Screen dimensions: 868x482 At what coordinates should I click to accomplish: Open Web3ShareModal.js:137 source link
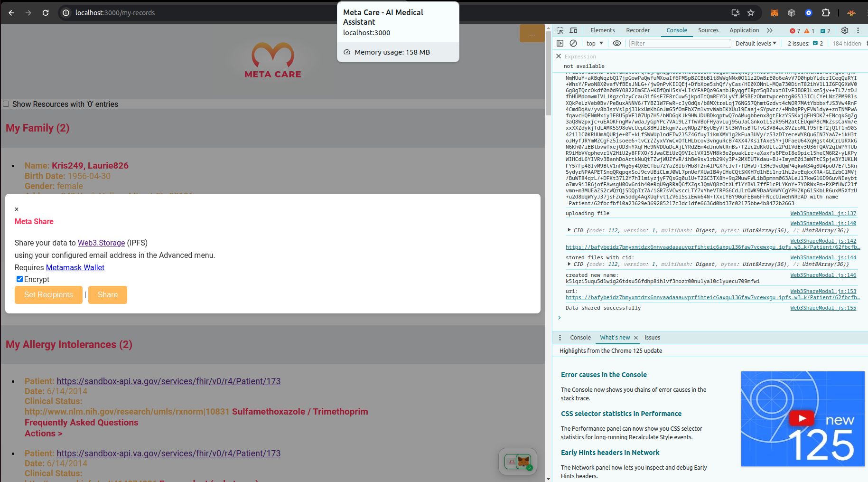(x=823, y=214)
